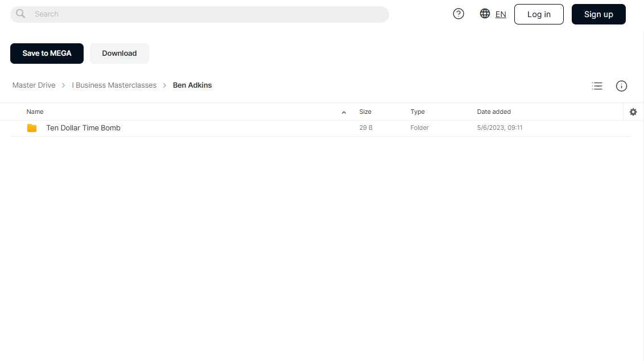
Task: Go to Master Drive breadcrumb
Action: click(x=34, y=85)
